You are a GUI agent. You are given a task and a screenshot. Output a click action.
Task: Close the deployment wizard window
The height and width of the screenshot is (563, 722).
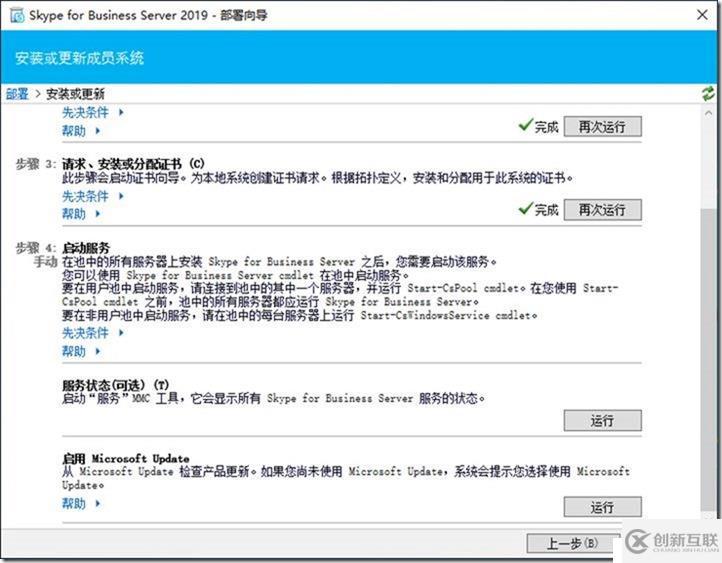[702, 15]
